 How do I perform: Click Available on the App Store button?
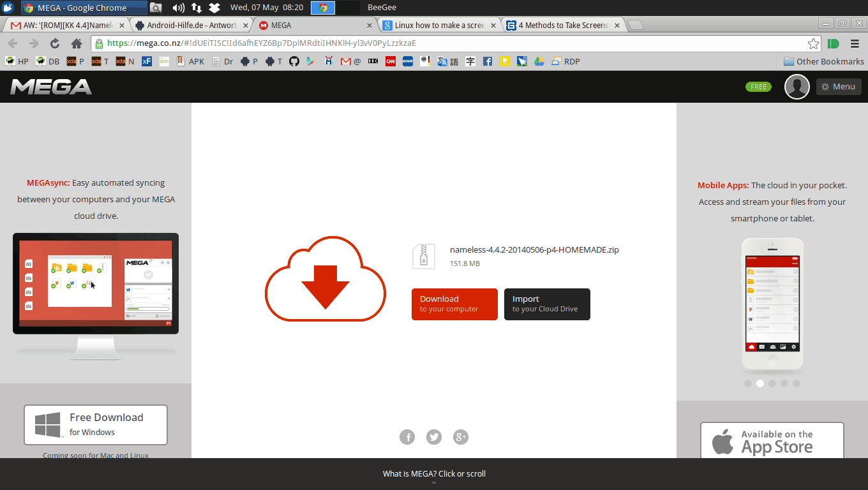772,441
